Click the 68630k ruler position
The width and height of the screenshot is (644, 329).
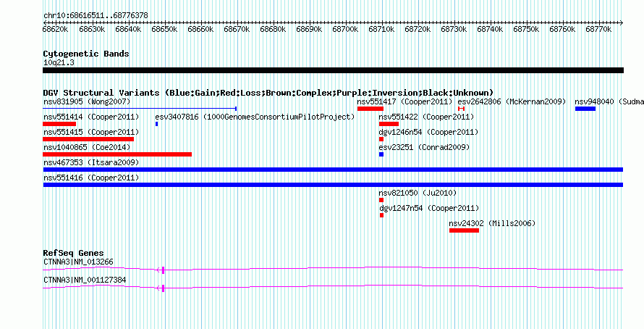(x=92, y=29)
